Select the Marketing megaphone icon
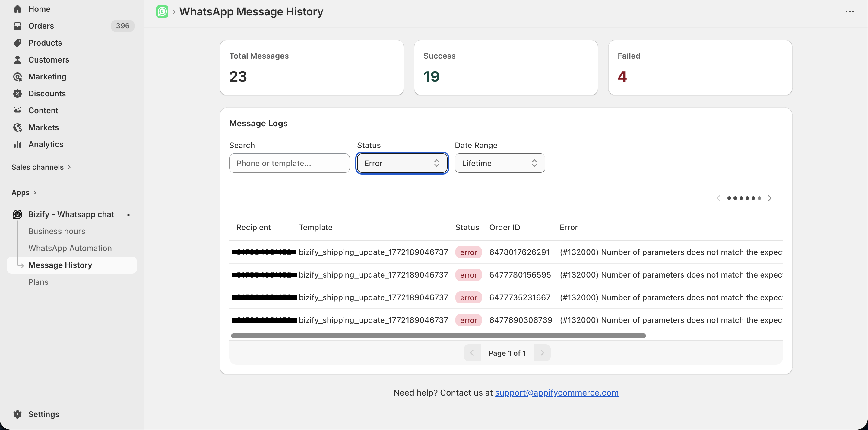The image size is (868, 430). [18, 77]
